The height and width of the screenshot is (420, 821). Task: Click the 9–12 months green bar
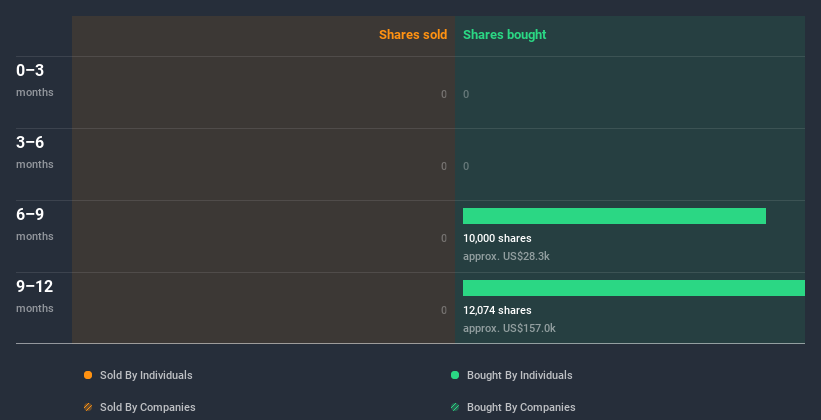coord(633,288)
